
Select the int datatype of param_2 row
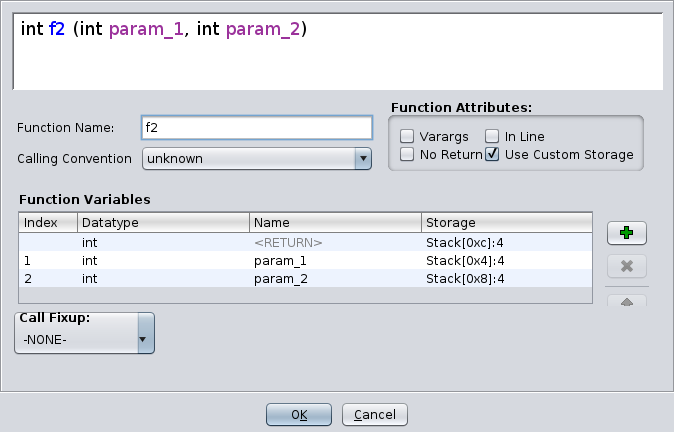[163, 279]
